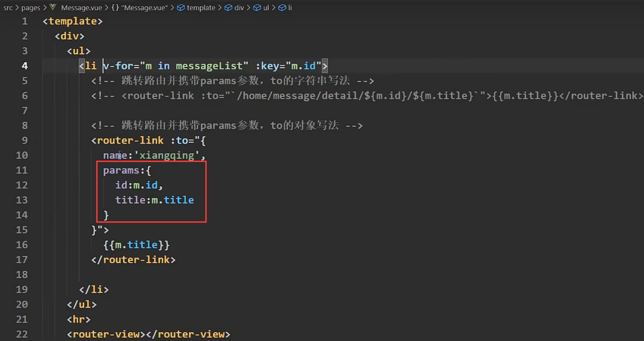The image size is (644, 341).
Task: Click the comment about to的对象写法 on line 8
Action: tap(227, 126)
